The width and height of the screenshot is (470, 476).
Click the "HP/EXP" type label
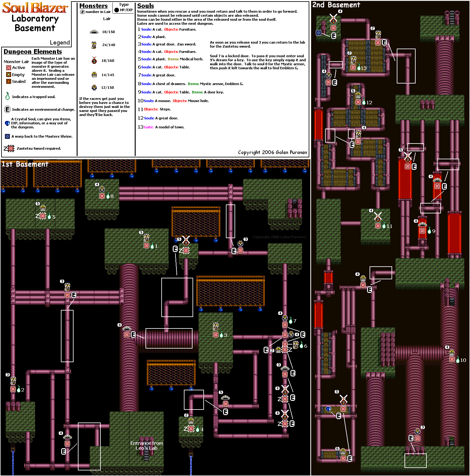126,10
